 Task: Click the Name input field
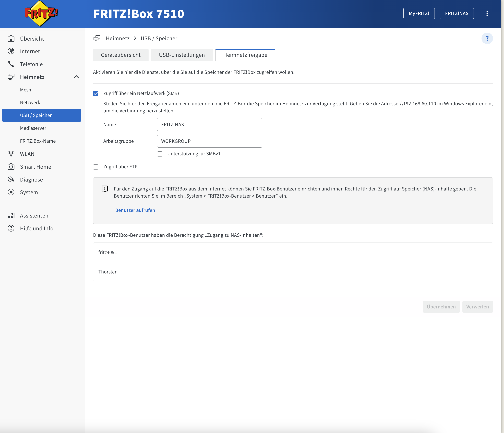pos(210,125)
